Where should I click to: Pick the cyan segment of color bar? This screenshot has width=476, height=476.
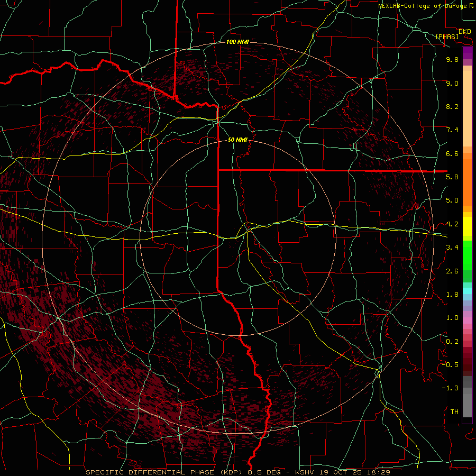pos(467,291)
